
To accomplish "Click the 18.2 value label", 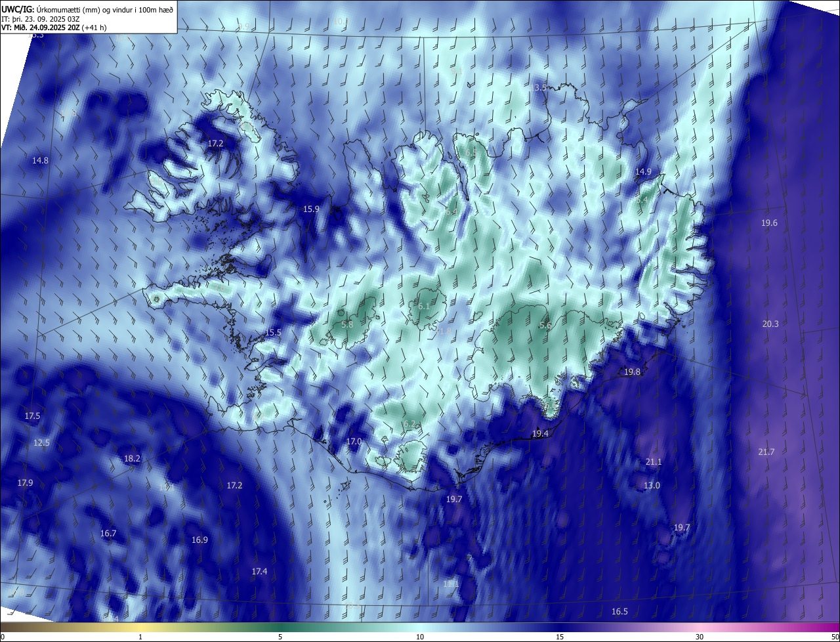I will pos(132,459).
